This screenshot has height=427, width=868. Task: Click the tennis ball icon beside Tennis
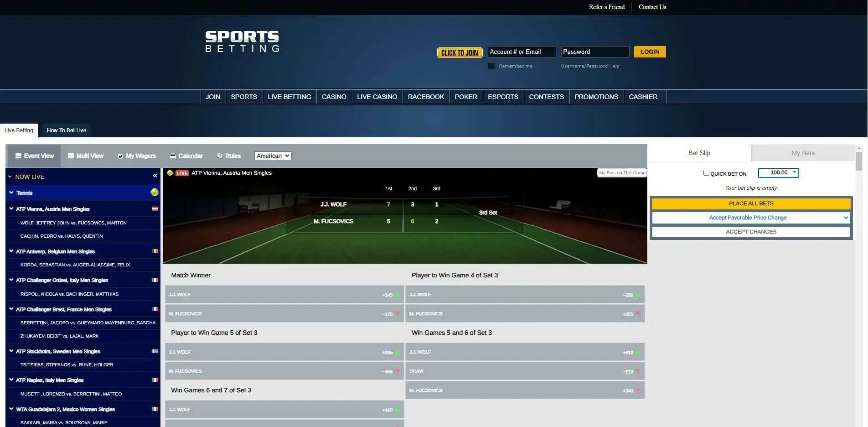[x=155, y=193]
